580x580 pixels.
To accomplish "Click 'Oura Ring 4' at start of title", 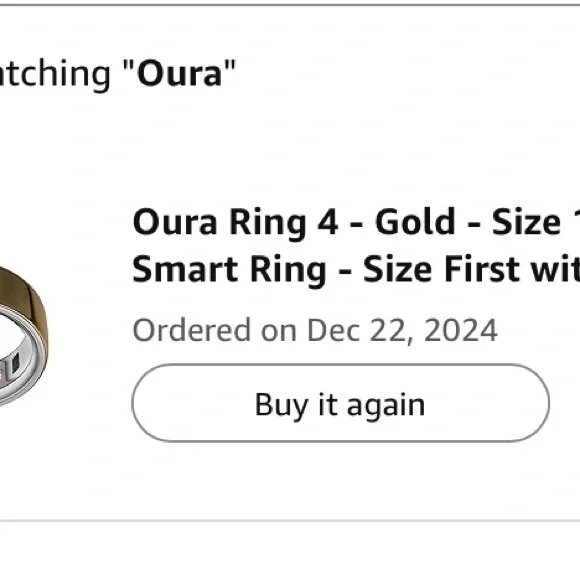I will (x=235, y=222).
